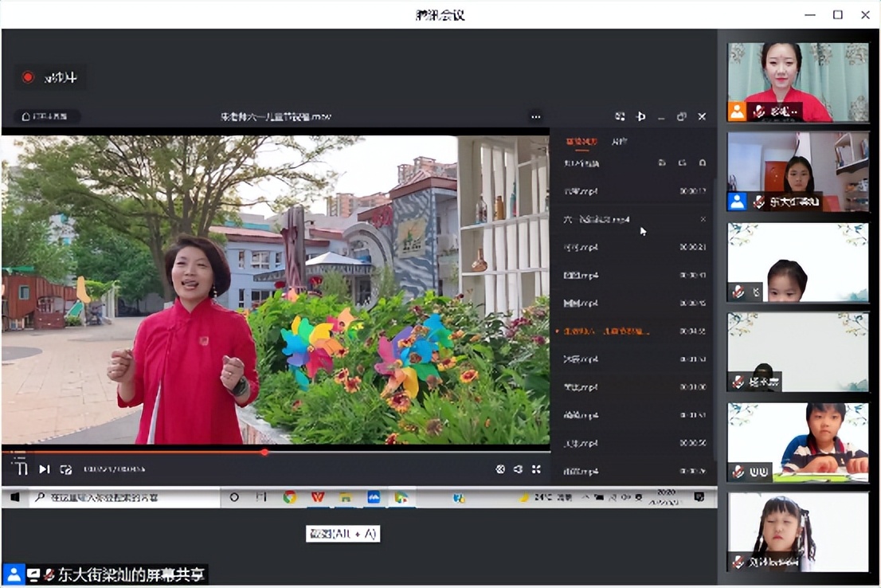Enter fullscreen with the player fullscreen icon

(535, 470)
